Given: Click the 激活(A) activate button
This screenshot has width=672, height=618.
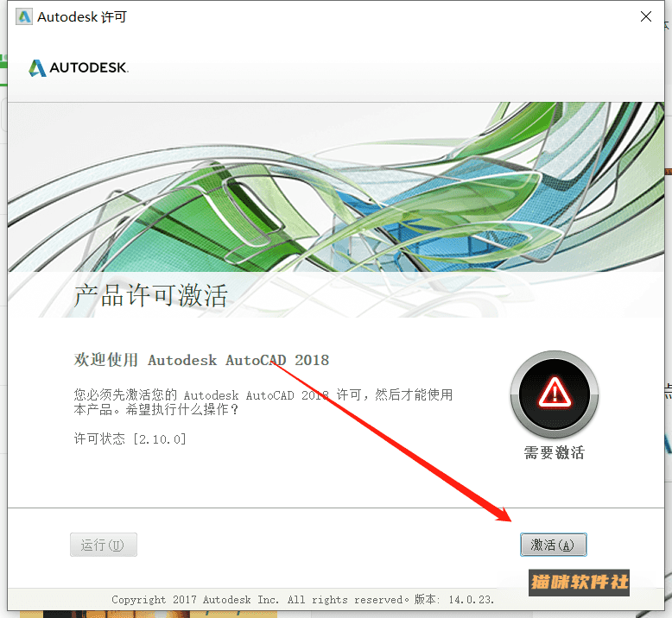Looking at the screenshot, I should [x=553, y=545].
